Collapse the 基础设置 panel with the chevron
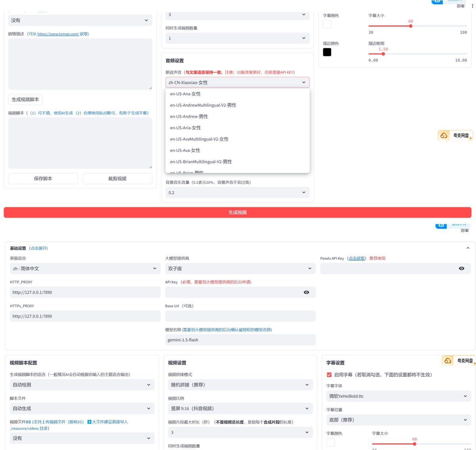Viewport: 476px width, 450px height. (468, 248)
